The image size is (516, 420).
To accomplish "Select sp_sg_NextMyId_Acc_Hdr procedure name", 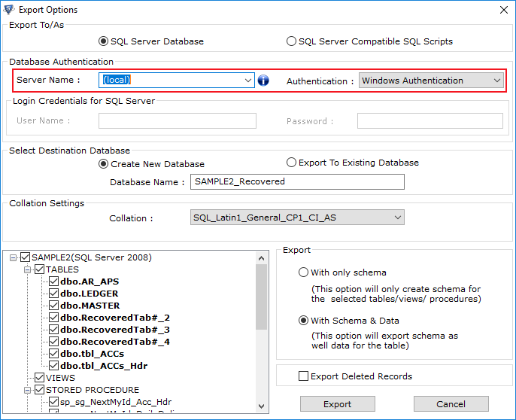I will pos(116,402).
